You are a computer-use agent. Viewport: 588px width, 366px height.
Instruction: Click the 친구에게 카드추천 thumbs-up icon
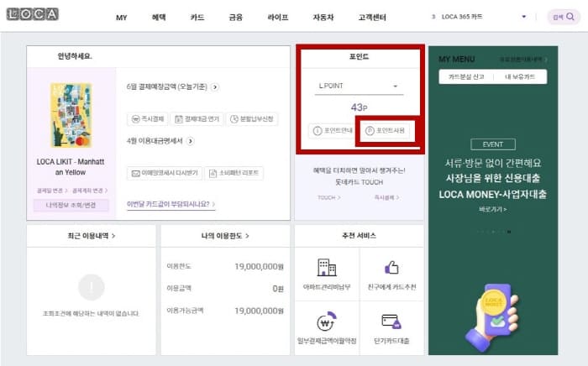tap(391, 268)
